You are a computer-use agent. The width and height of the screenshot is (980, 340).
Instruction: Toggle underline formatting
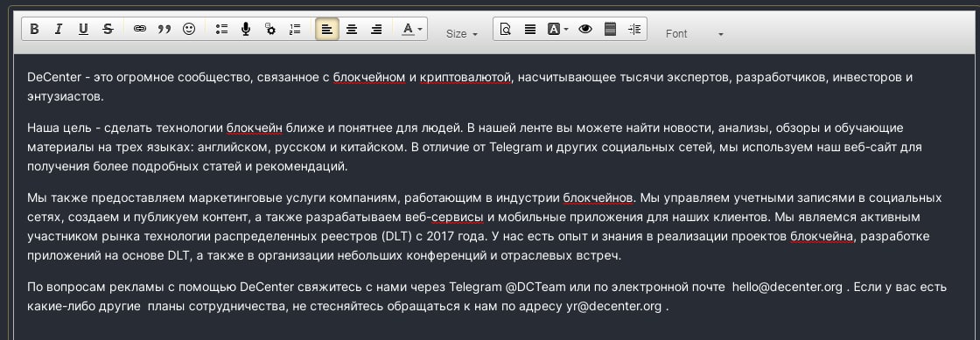click(83, 30)
